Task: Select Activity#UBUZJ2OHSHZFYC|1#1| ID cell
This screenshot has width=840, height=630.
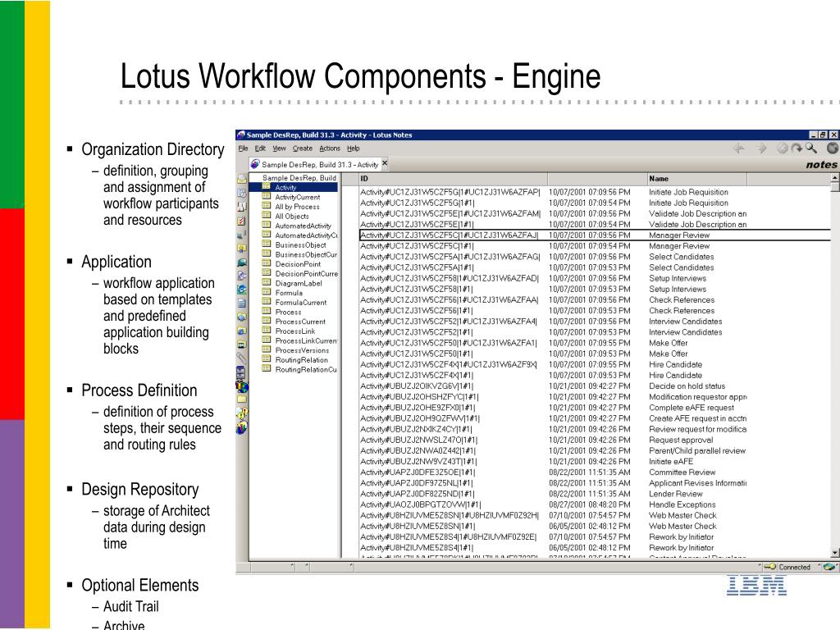Action: (x=419, y=397)
